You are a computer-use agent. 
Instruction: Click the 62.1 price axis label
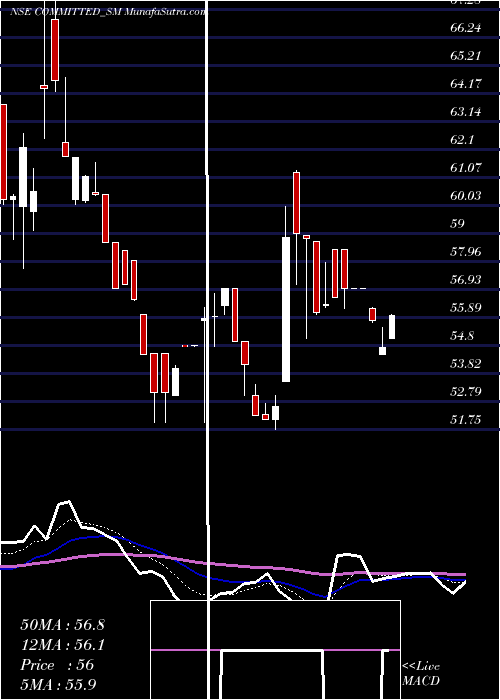[462, 140]
